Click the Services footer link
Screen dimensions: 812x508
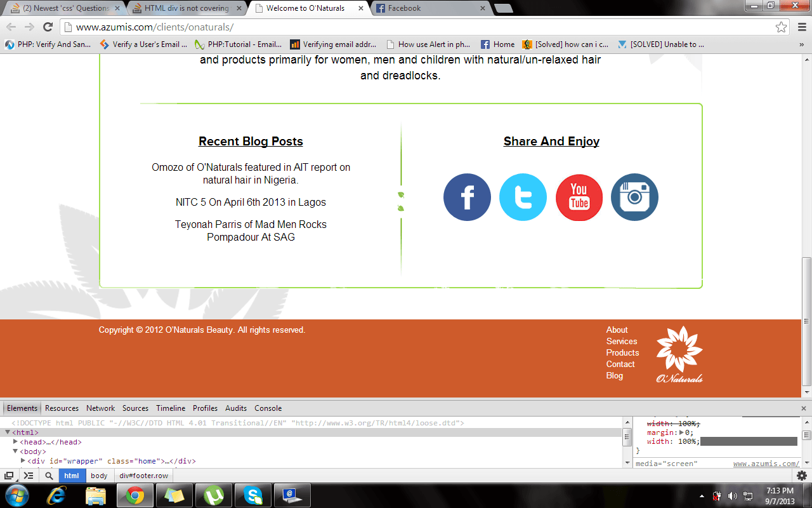(622, 341)
